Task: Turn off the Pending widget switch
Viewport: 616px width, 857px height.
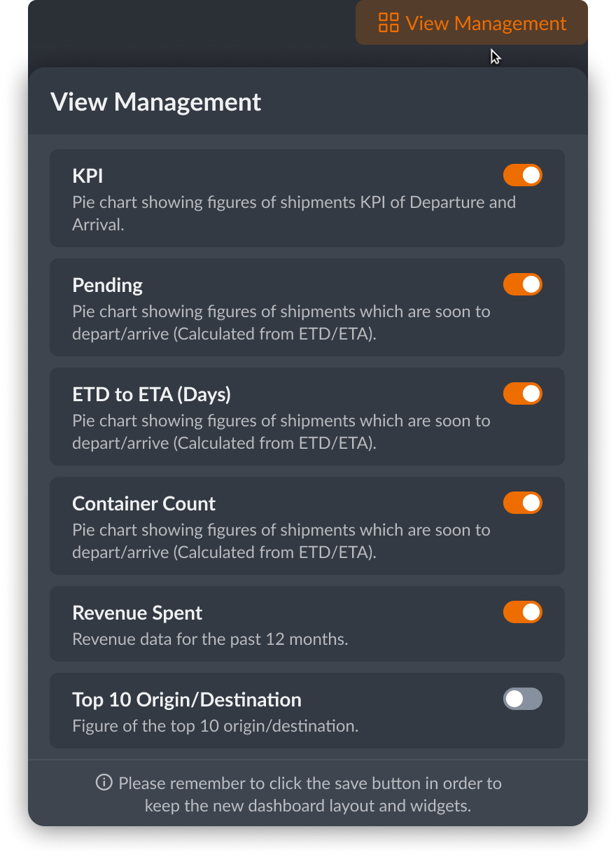Action: point(522,284)
